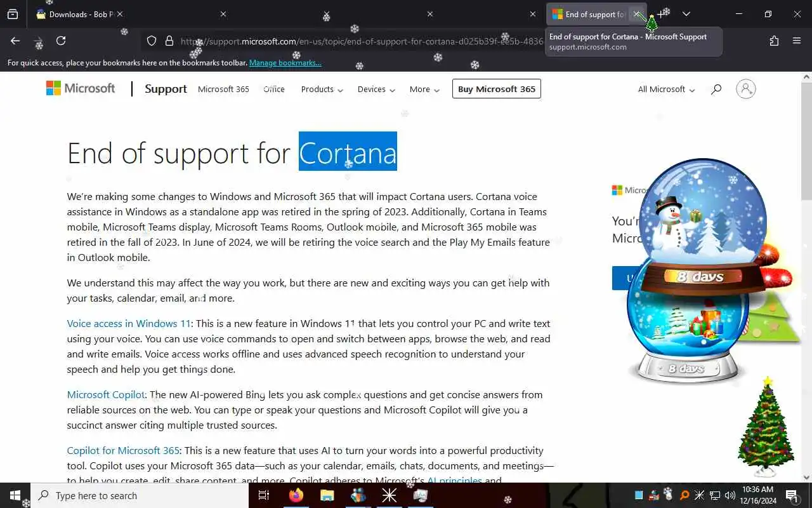Click the taskbar search box
The height and width of the screenshot is (508, 812).
(140, 495)
